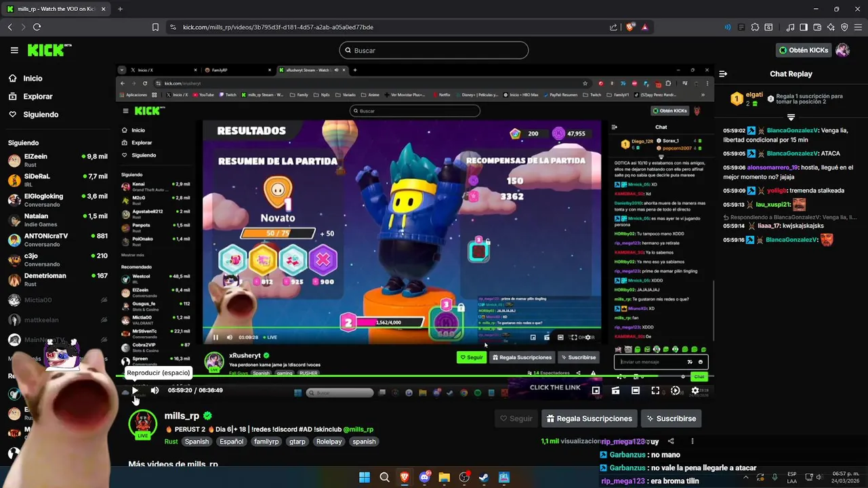The width and height of the screenshot is (868, 488).
Task: Open Brave Rewards triangle icon
Action: coord(644,27)
